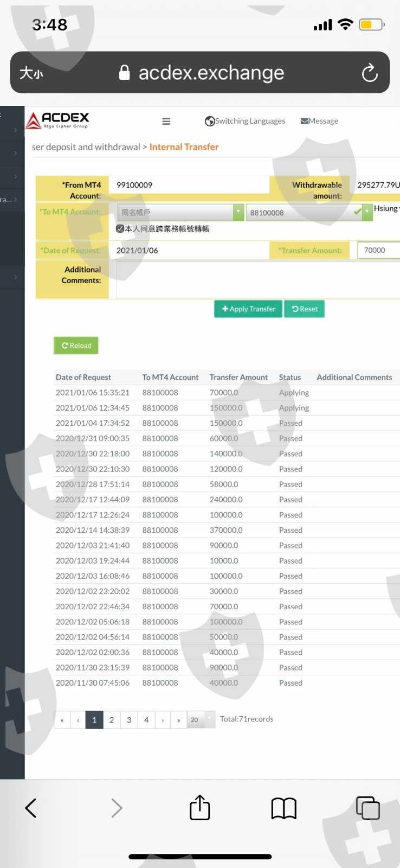Go to next page single arrow
Viewport: 400px width, 868px height.
pos(163,720)
